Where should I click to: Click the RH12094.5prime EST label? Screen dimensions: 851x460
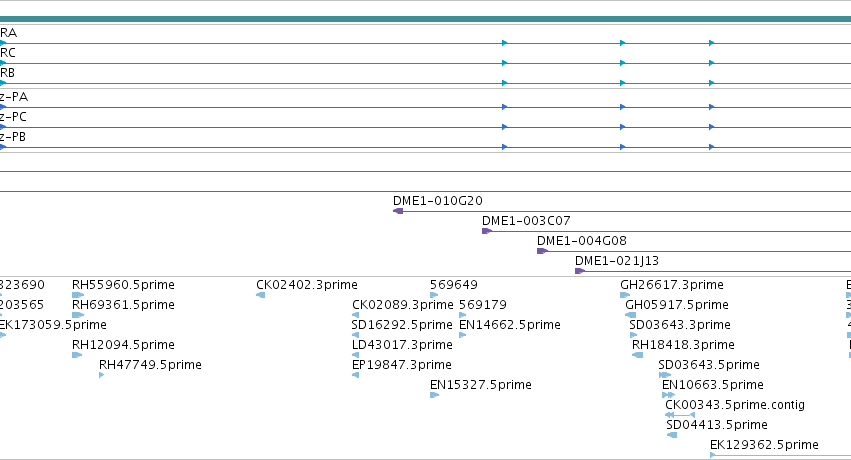click(123, 345)
